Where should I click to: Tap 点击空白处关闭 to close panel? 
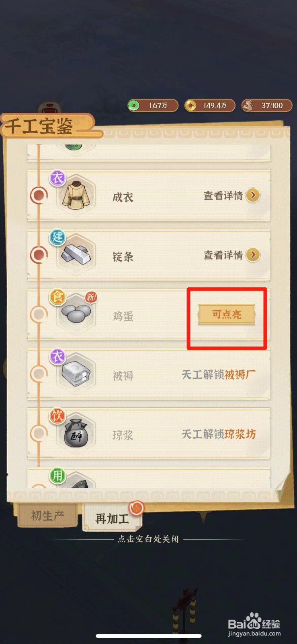coord(148,539)
